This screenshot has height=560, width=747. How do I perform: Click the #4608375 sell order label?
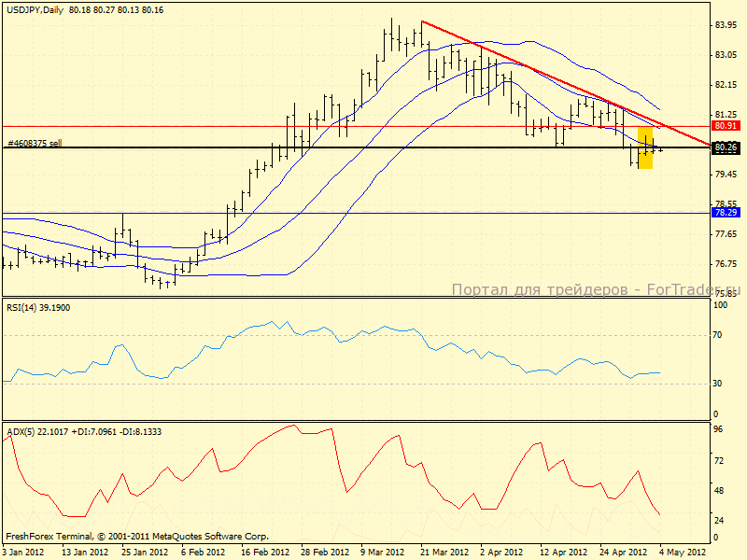click(x=35, y=143)
